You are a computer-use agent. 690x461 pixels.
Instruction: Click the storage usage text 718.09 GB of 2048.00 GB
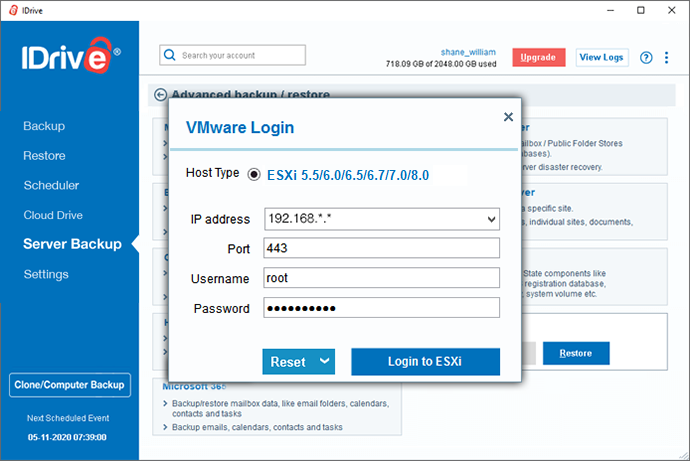coord(441,64)
